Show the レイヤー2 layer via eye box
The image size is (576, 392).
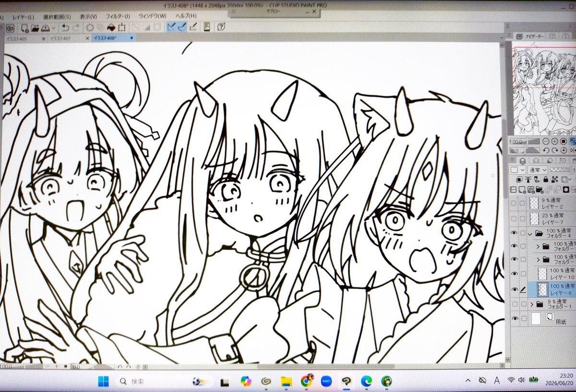pos(513,203)
